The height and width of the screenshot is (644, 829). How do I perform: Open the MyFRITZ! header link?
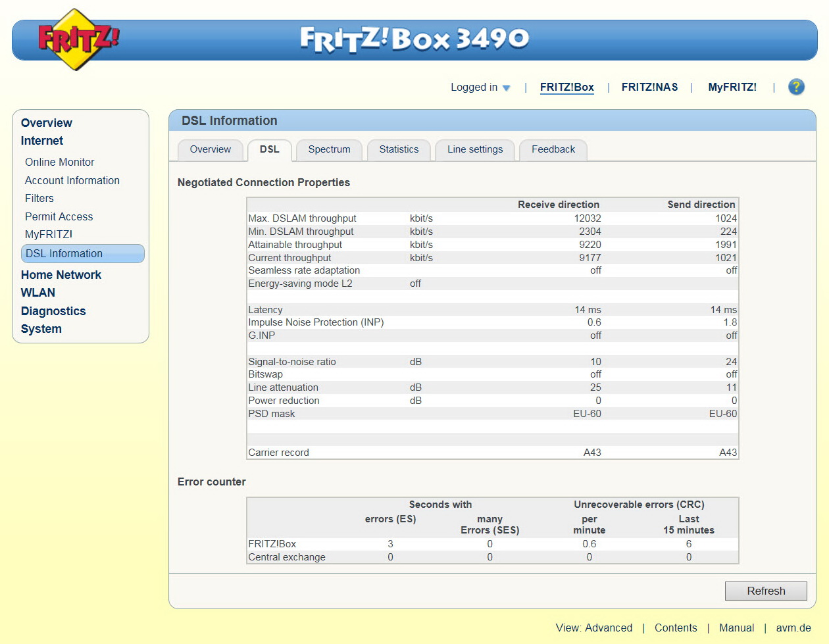(732, 87)
